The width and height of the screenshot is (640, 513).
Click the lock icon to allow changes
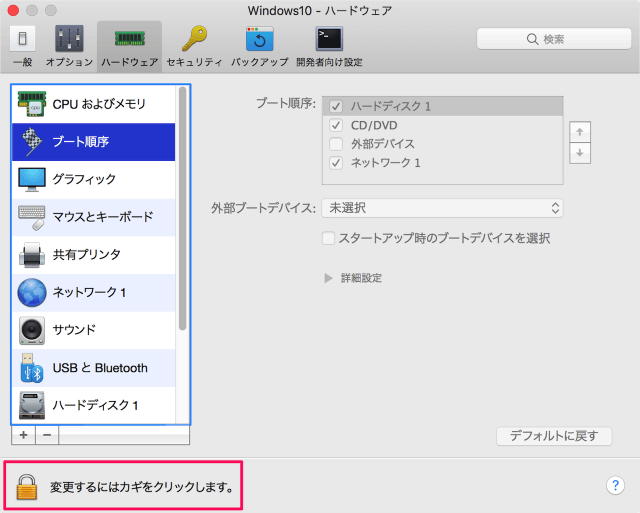click(x=27, y=487)
